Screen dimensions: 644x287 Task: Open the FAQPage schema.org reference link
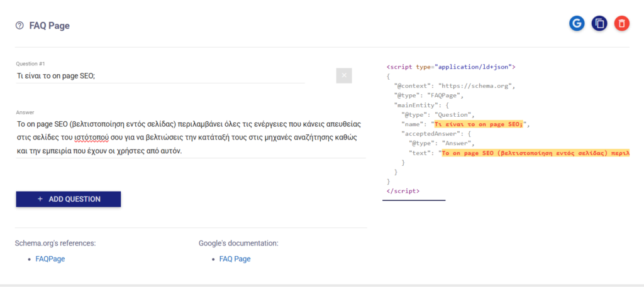(x=50, y=259)
